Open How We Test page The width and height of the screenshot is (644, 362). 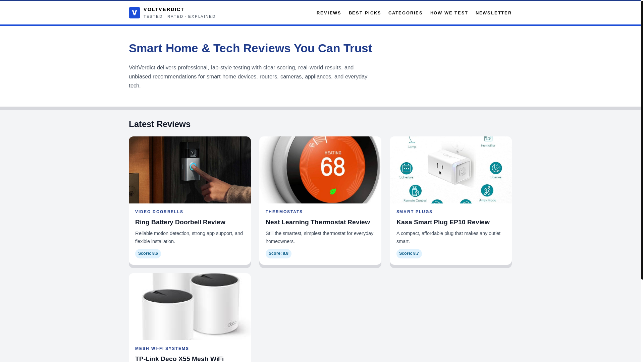click(449, 13)
